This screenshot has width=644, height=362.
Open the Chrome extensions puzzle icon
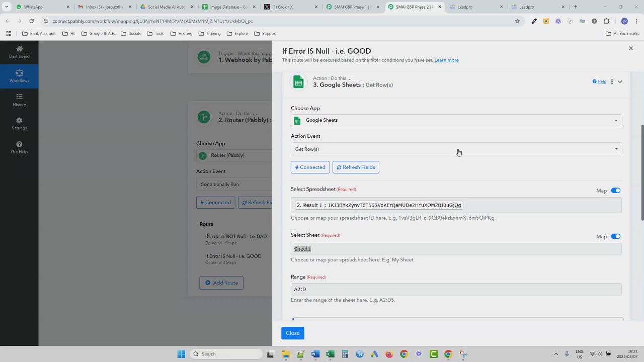click(606, 21)
